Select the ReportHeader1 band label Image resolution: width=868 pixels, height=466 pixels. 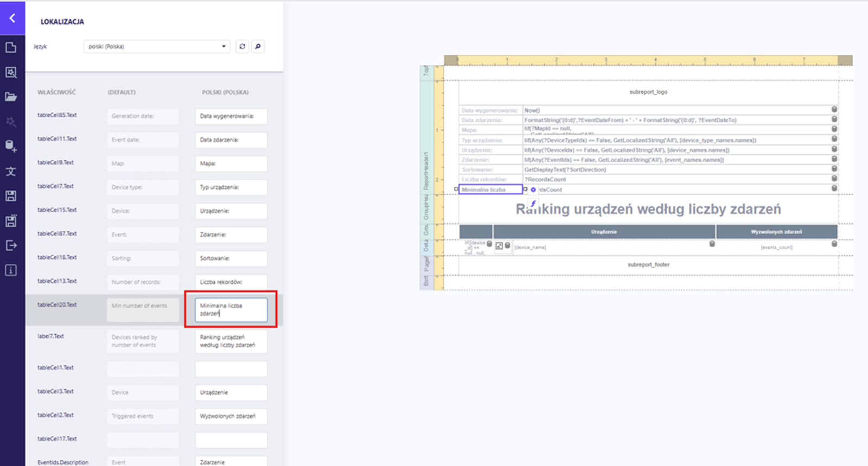426,171
